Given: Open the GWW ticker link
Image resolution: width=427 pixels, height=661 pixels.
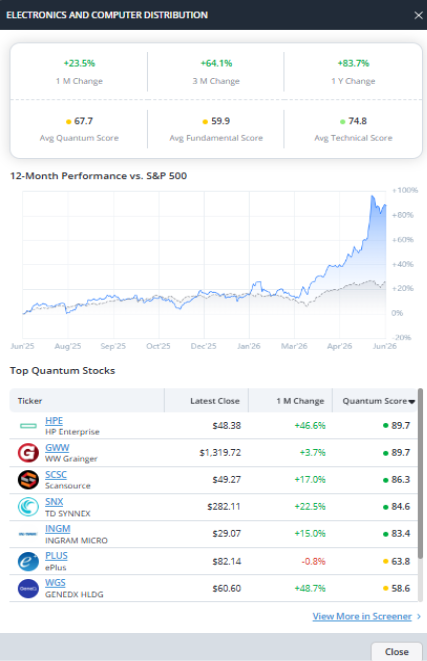Looking at the screenshot, I should click(x=57, y=448).
